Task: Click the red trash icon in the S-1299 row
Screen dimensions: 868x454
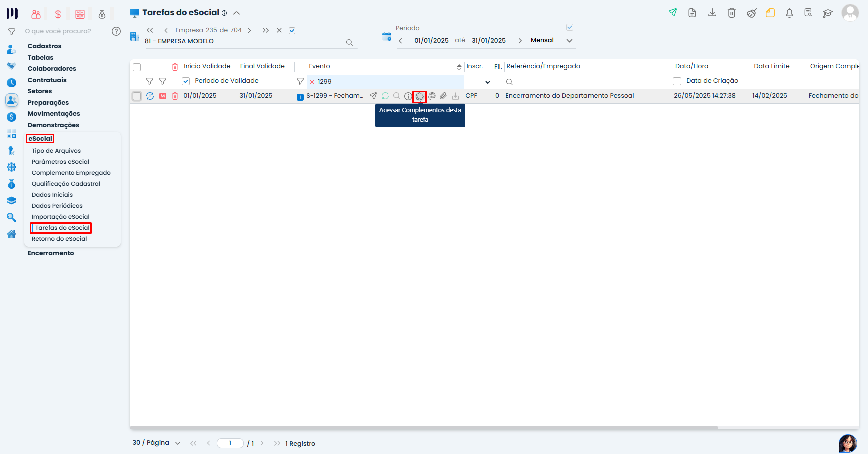Action: [x=175, y=96]
